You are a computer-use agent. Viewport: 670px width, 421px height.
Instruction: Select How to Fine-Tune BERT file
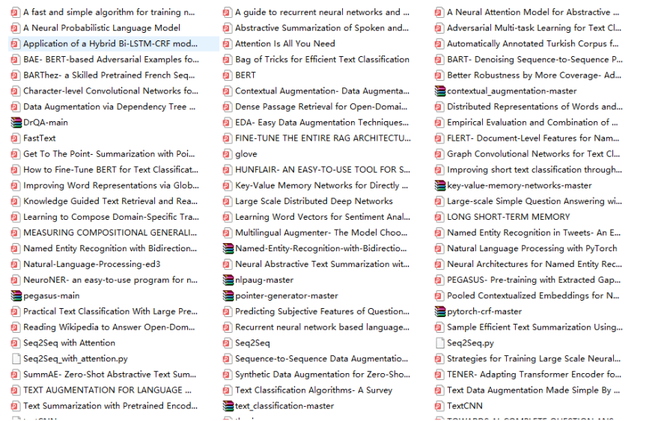tap(111, 170)
